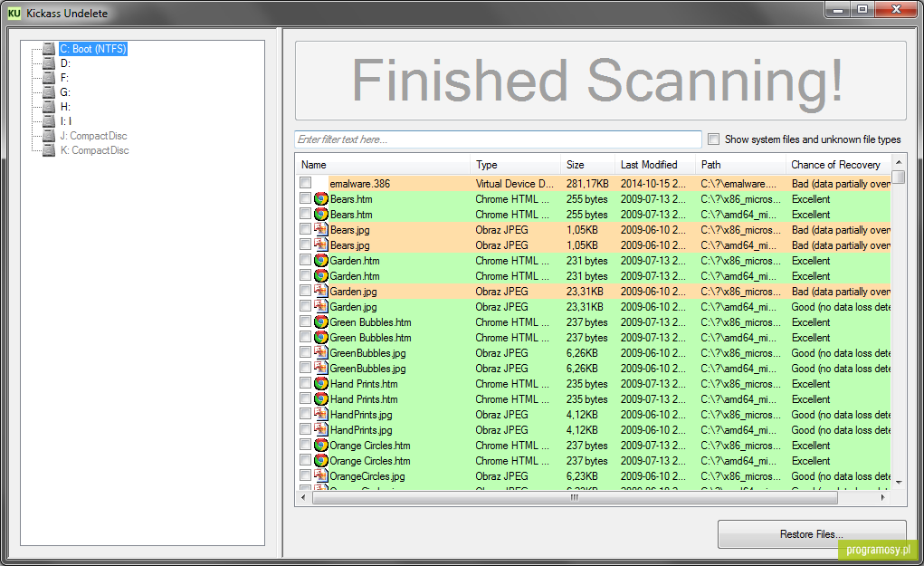This screenshot has height=566, width=924.
Task: Click the 2014-10-15 last modified cell
Action: (653, 183)
